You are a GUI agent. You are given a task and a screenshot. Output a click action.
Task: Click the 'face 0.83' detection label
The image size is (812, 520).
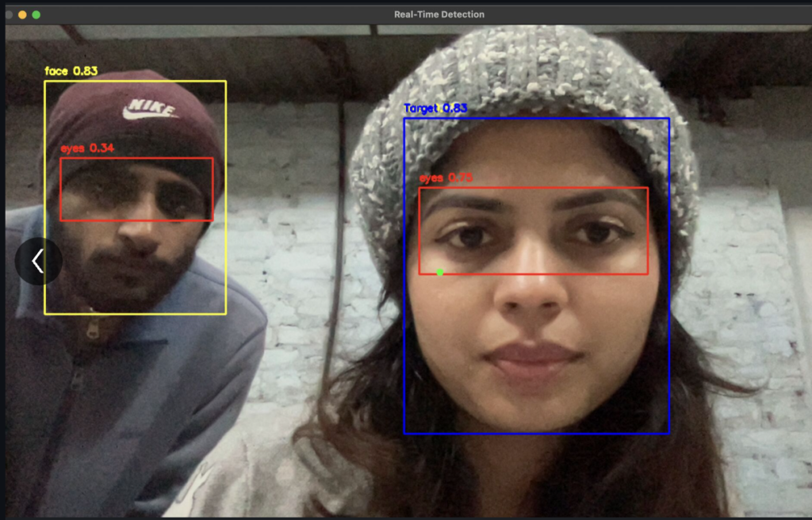[x=71, y=71]
